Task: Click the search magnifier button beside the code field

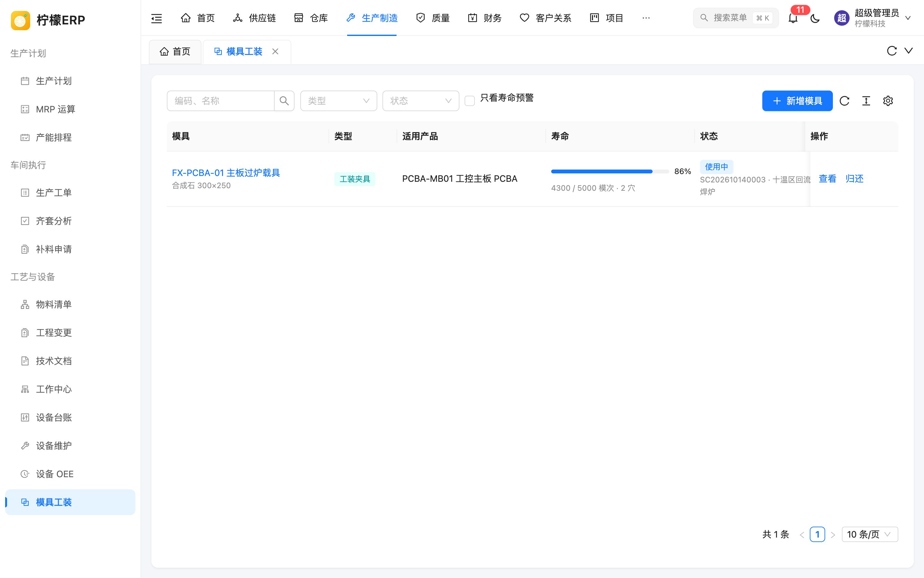Action: 284,101
